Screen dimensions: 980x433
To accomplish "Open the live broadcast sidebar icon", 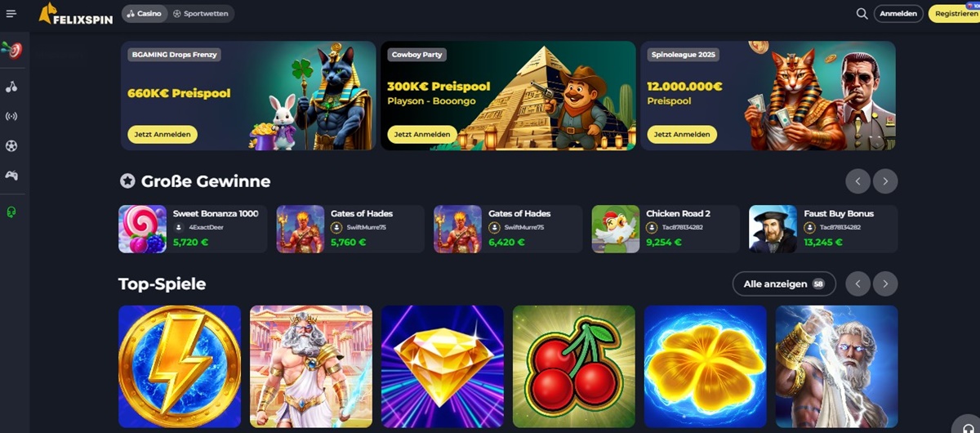I will [11, 116].
